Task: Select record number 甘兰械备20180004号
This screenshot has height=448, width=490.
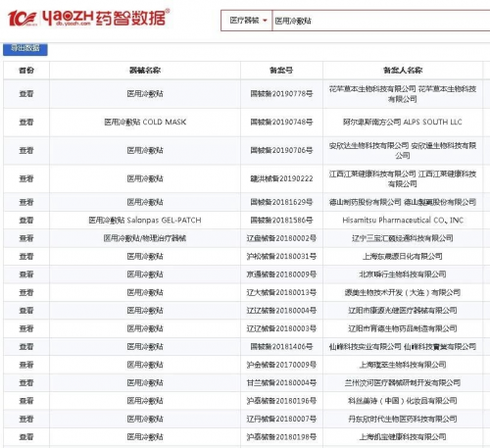Action: [x=281, y=383]
